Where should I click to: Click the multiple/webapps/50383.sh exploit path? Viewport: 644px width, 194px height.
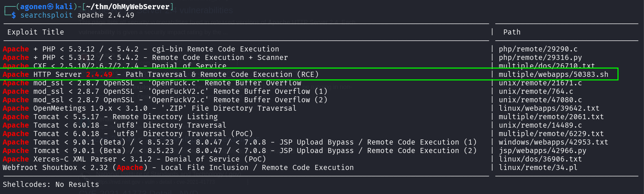click(x=553, y=74)
